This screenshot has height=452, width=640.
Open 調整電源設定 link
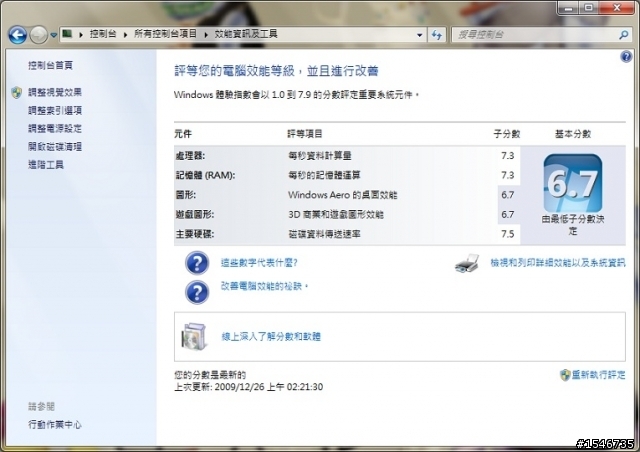[55, 128]
